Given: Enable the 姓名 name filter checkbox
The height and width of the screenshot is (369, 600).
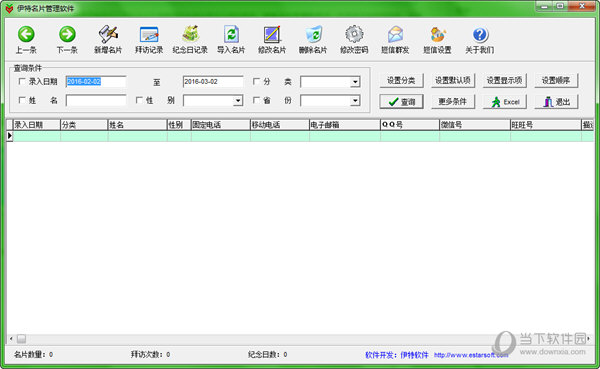Looking at the screenshot, I should [x=22, y=100].
